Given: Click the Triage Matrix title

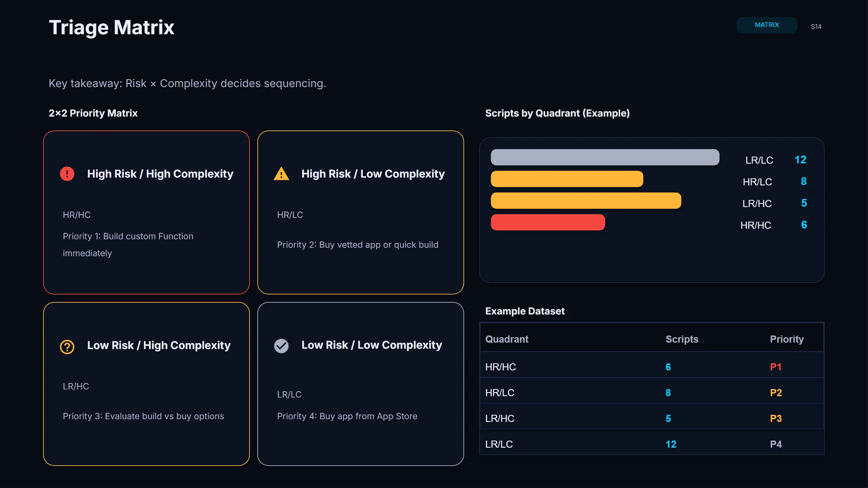Looking at the screenshot, I should click(x=112, y=27).
